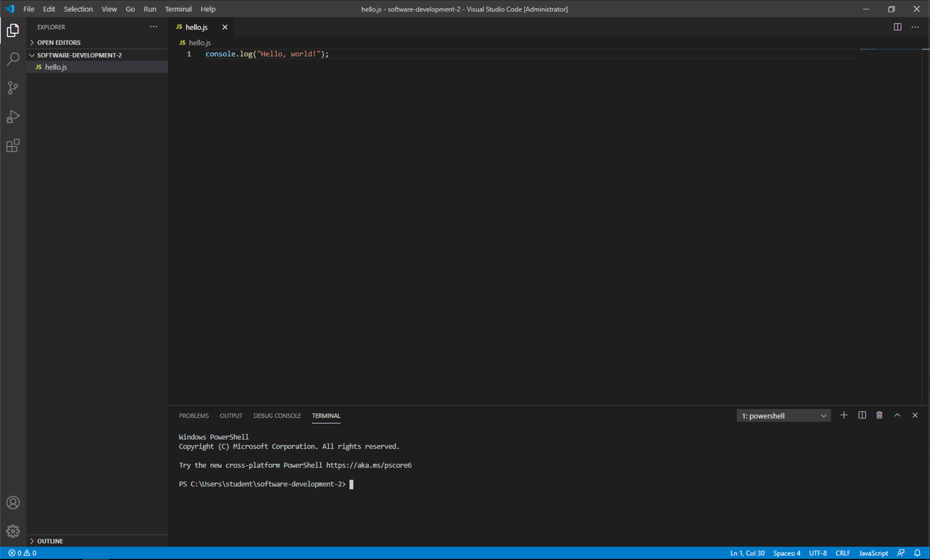Screen dimensions: 930x560
Task: Create a new terminal with the plus icon
Action: [844, 415]
